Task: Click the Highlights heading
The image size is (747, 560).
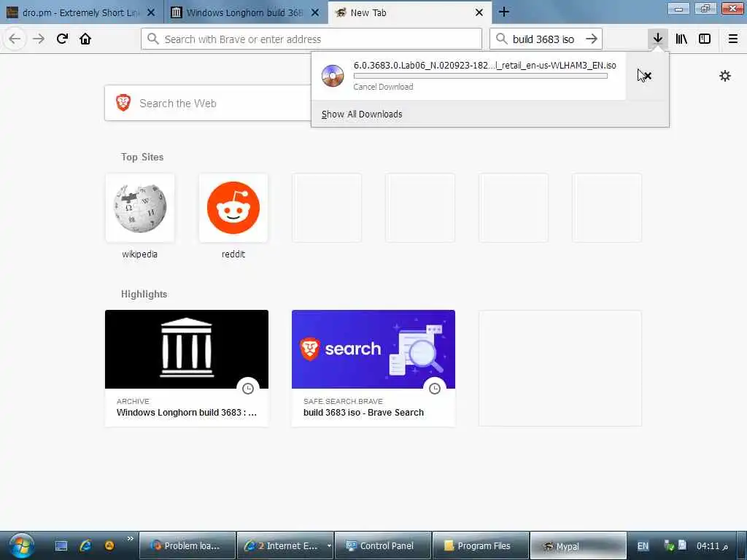Action: pos(144,294)
